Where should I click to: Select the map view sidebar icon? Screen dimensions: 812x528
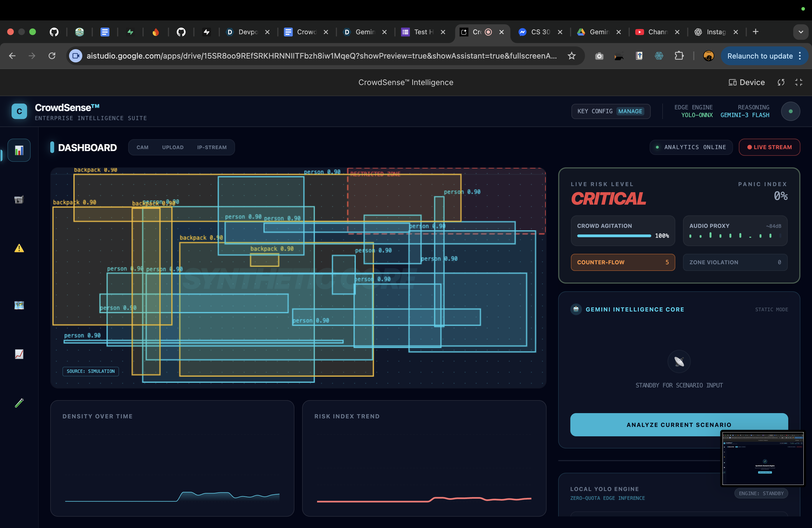(x=19, y=305)
